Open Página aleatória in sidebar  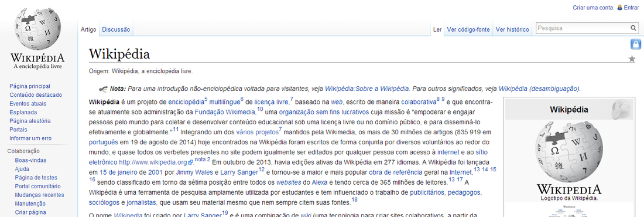coord(30,121)
